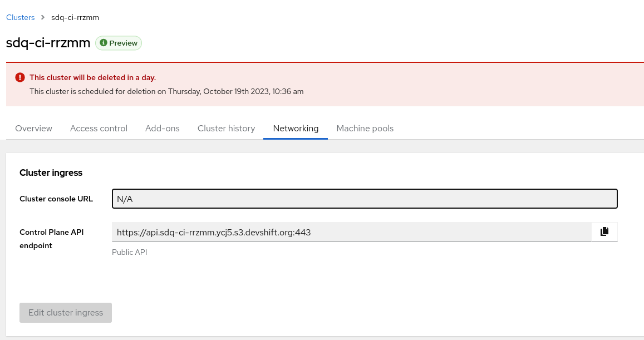Click the API endpoint URL text field
This screenshot has width=644, height=340.
point(351,232)
